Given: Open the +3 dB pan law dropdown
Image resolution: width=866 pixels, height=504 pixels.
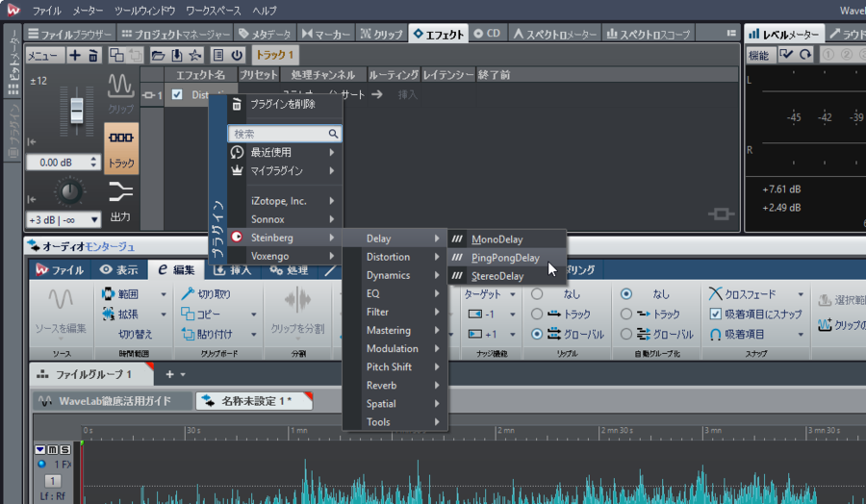Looking at the screenshot, I should (94, 219).
